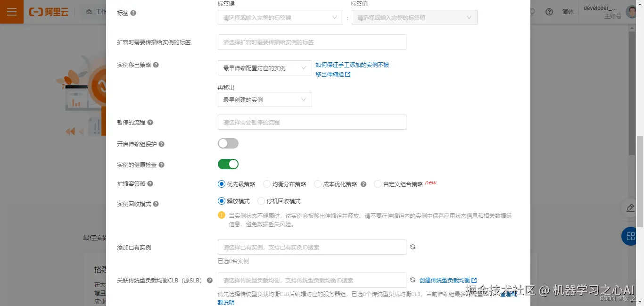Viewport: 644px width, 306px height.
Task: Refresh the CLB load balancer list
Action: 413,280
